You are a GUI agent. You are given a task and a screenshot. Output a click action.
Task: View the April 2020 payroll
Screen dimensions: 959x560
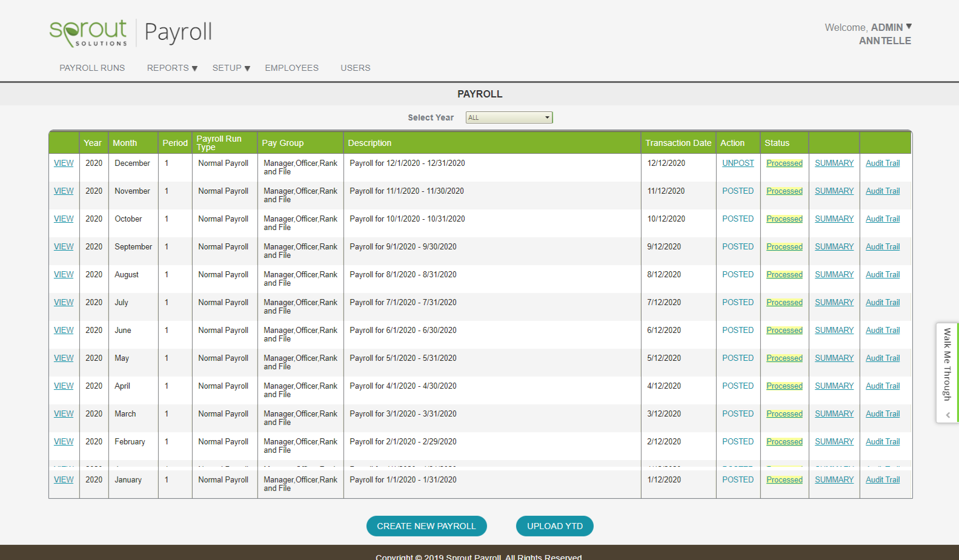64,386
